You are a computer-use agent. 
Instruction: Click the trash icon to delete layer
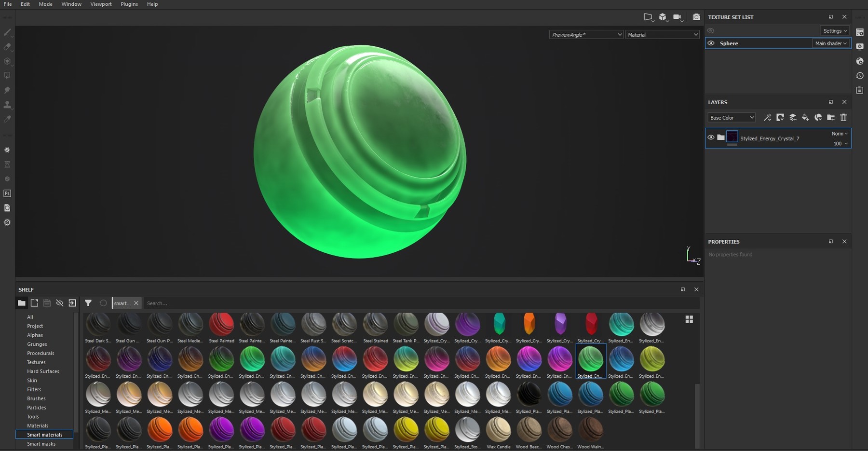click(843, 117)
